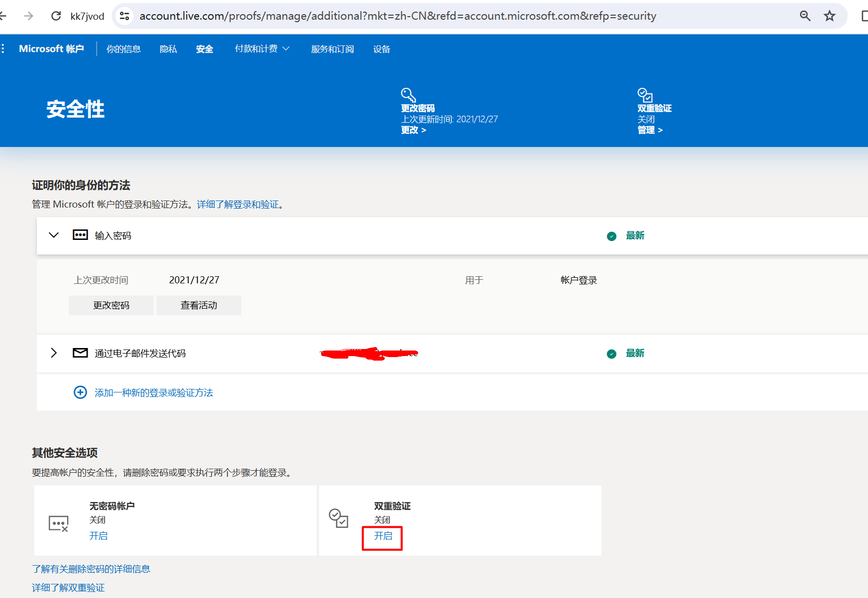Expand the 通过电子邮件发送代码 row chevron

[54, 353]
